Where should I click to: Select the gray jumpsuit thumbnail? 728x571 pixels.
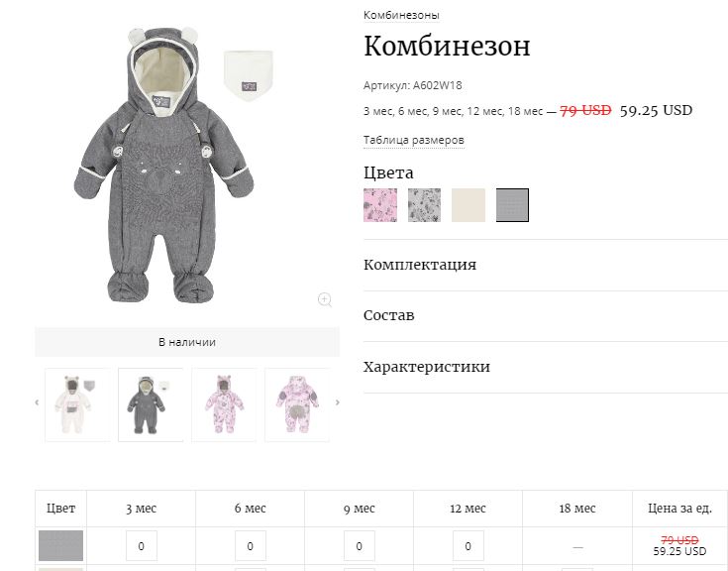(151, 404)
